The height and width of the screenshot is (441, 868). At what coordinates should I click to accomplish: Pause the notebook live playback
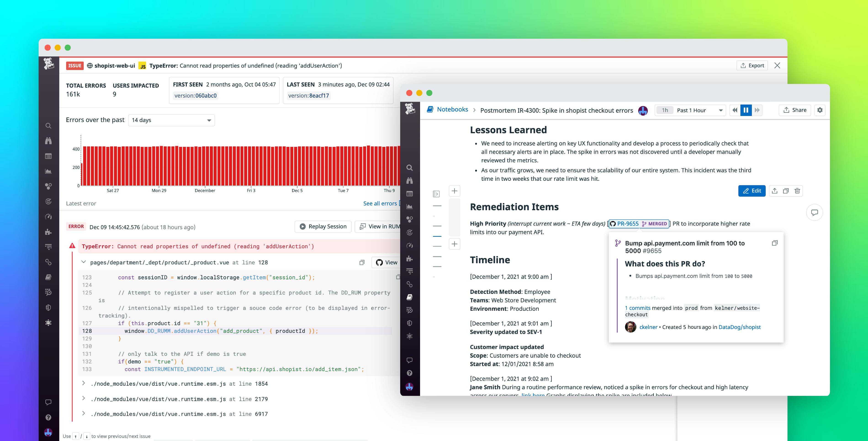746,110
